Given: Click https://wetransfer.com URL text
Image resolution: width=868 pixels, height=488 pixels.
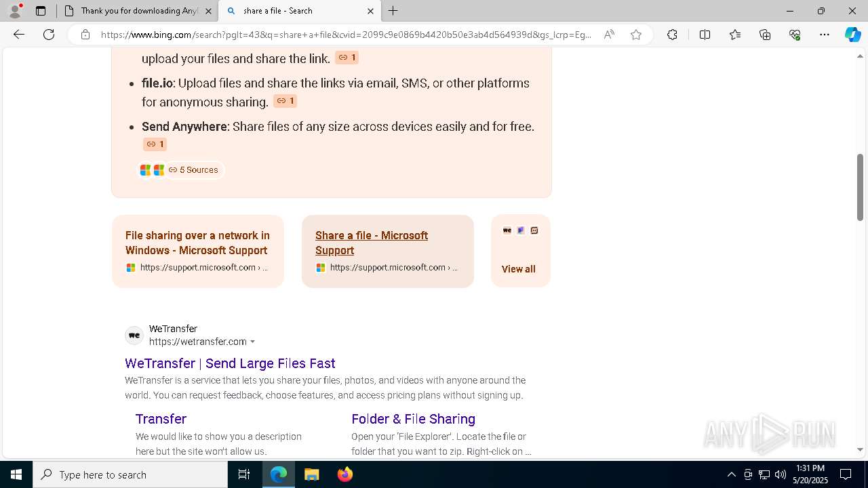Looking at the screenshot, I should tap(198, 342).
